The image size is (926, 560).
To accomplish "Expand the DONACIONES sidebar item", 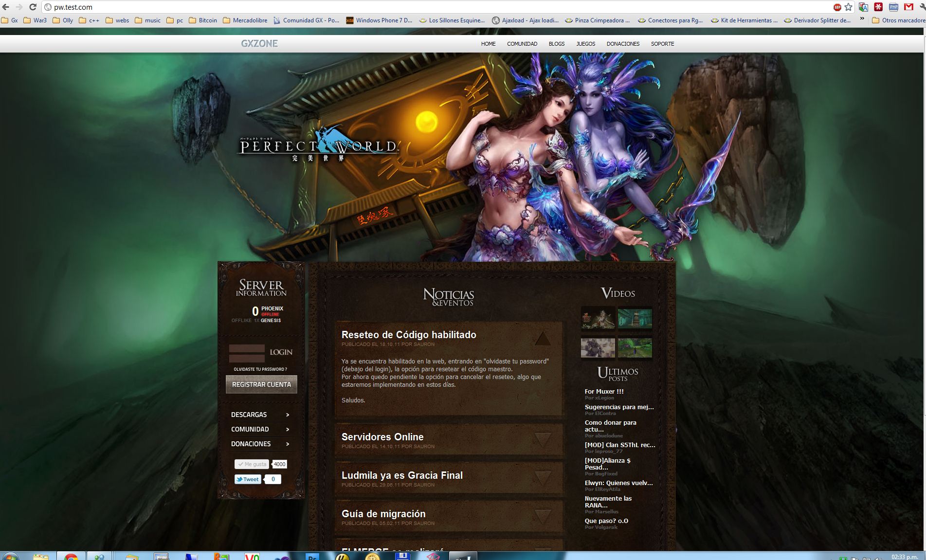I will (260, 444).
